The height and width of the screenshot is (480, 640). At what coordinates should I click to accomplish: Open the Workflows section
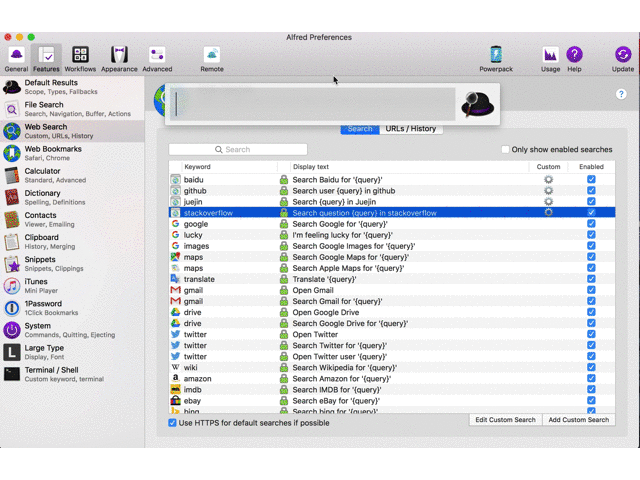(x=80, y=59)
